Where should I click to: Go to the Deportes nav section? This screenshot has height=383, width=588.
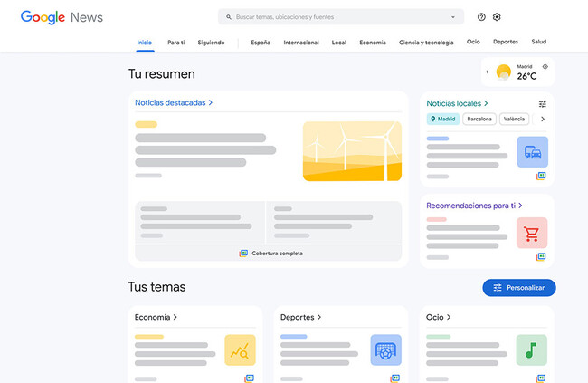pos(506,42)
